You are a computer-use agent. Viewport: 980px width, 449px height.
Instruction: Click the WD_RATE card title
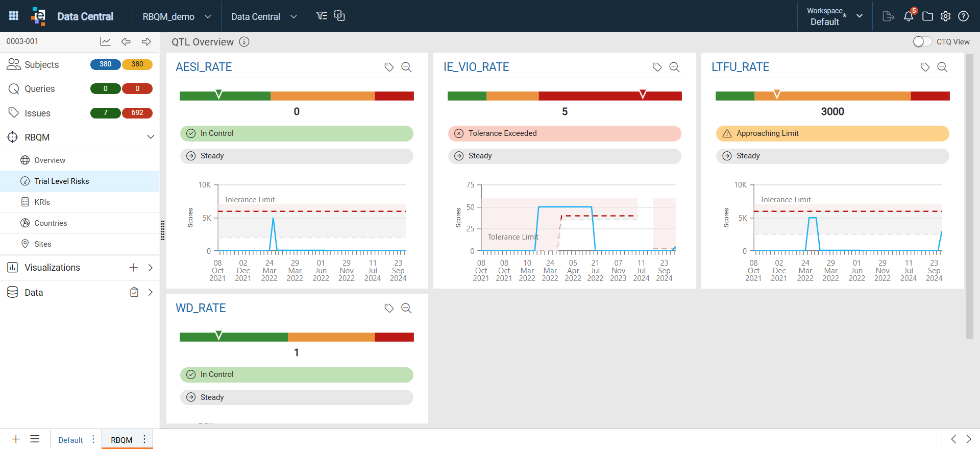[201, 308]
